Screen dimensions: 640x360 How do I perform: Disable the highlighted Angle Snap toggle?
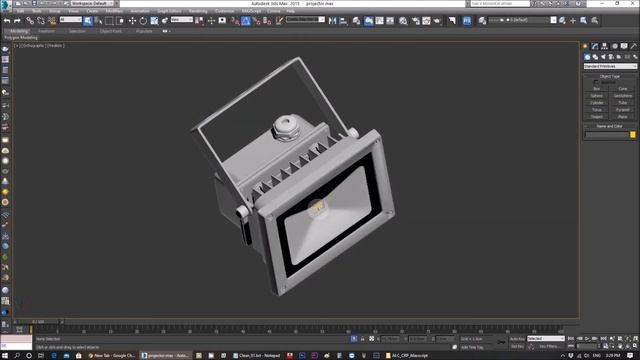[246, 20]
